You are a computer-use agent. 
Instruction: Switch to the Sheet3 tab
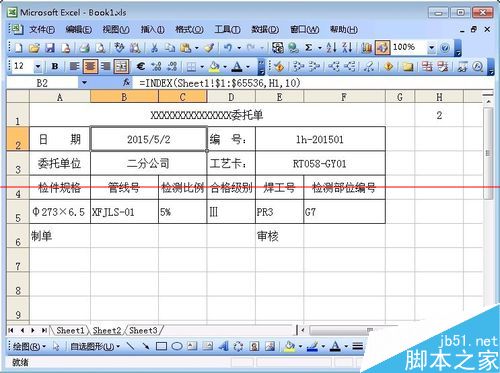[143, 330]
